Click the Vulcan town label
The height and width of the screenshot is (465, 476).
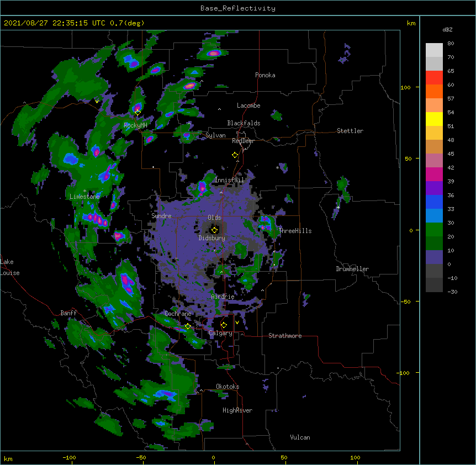pyautogui.click(x=300, y=437)
